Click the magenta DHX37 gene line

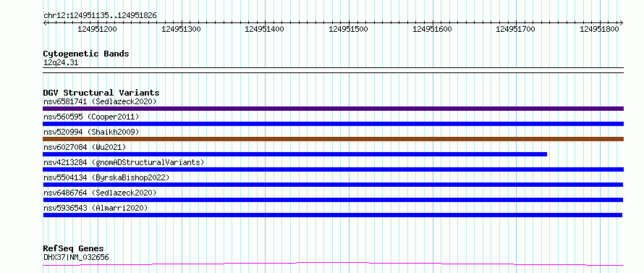[x=333, y=264]
